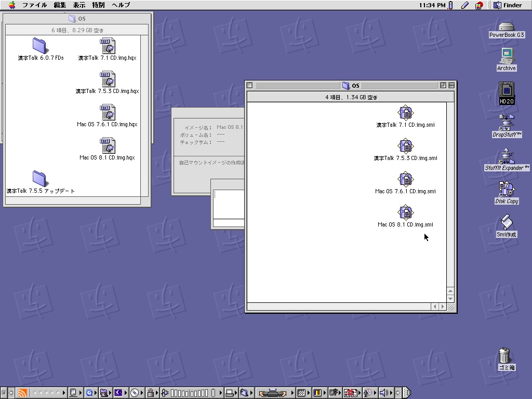Click the control strip scroll-left arrow
The height and width of the screenshot is (399, 532).
point(11,393)
